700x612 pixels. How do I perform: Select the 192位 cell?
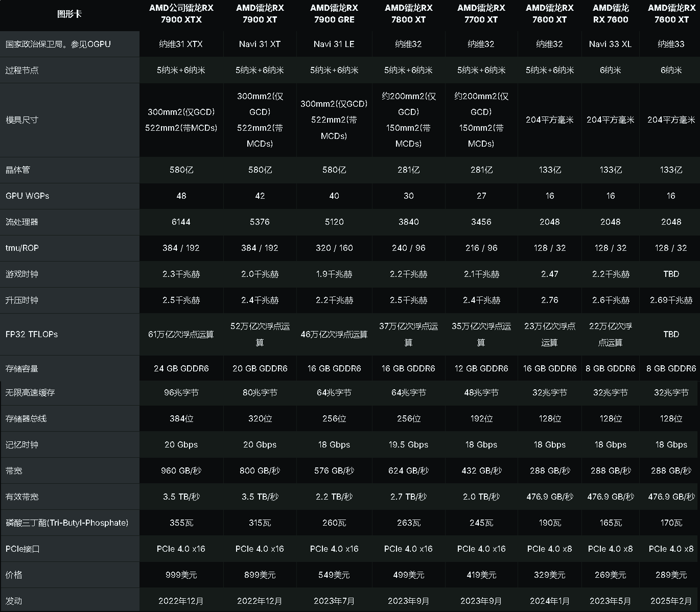click(481, 418)
